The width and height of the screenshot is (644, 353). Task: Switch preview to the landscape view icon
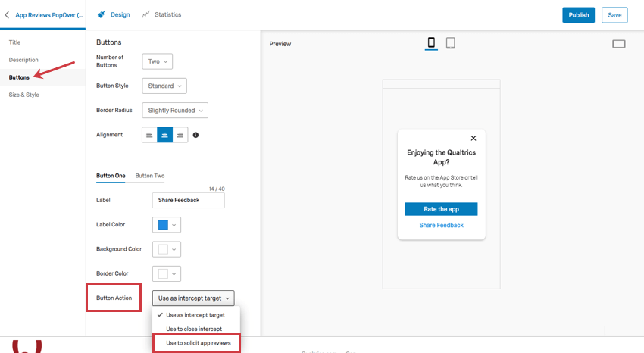click(618, 44)
